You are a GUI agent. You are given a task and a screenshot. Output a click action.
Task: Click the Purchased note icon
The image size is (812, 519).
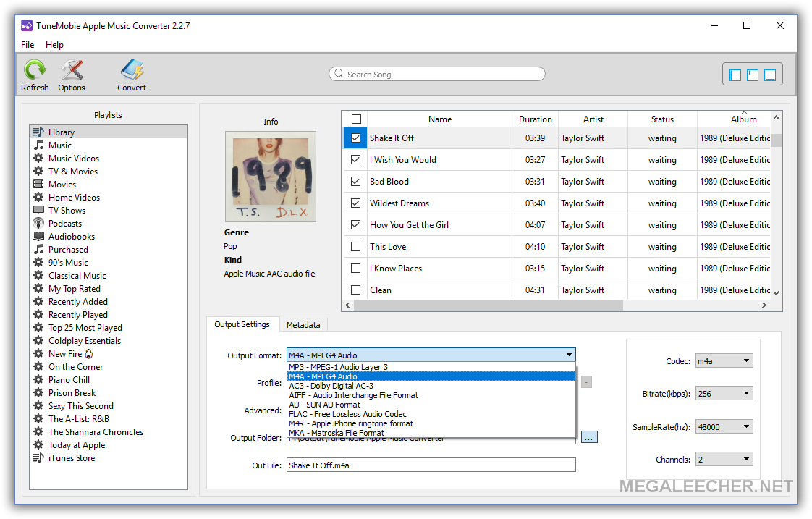[38, 249]
